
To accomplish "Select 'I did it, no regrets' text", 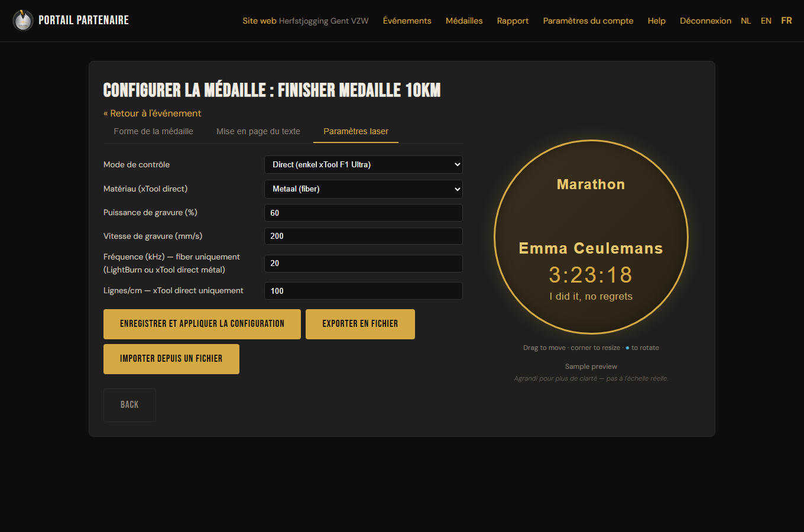I will coord(591,296).
